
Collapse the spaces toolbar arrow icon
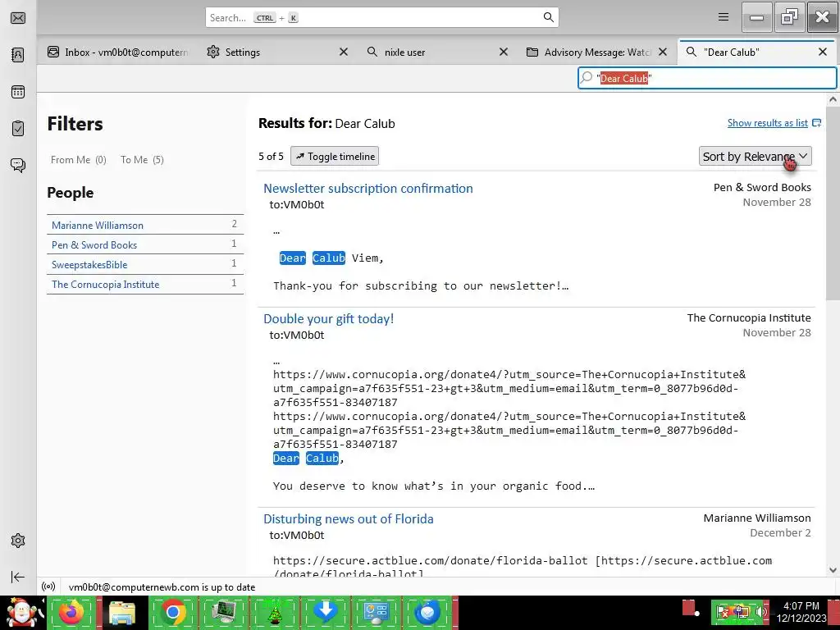point(18,577)
